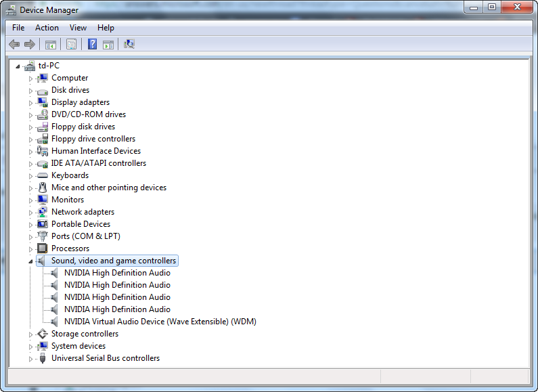Select the 'Human Interface Devices' label
The width and height of the screenshot is (538, 392).
[96, 151]
